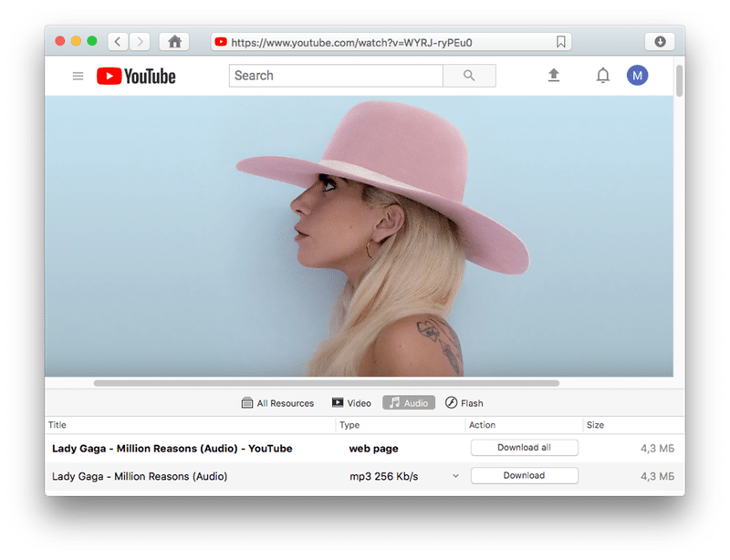Open the YouTube hamburger menu
Image resolution: width=730 pixels, height=560 pixels.
(78, 76)
